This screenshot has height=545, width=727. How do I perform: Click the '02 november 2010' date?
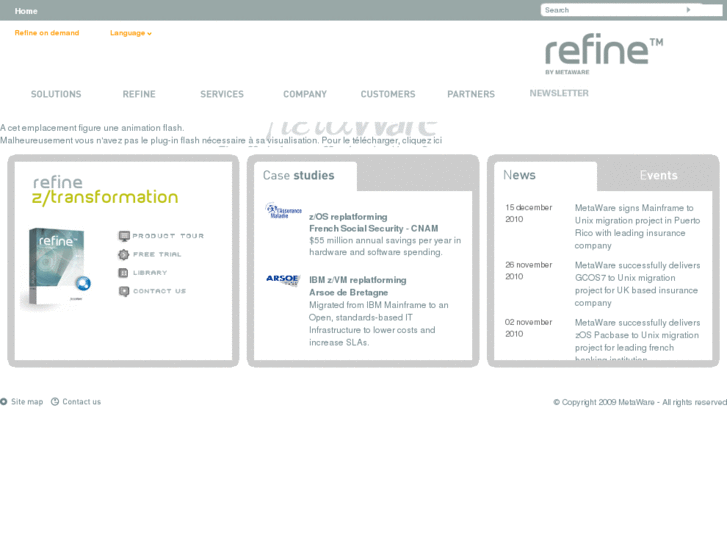coord(529,328)
